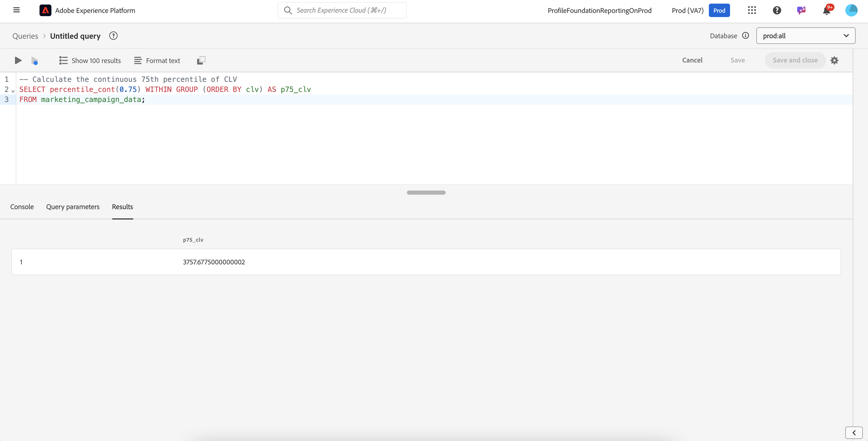Open the AI assistant chat icon
Screen dimensions: 868x441
point(801,10)
